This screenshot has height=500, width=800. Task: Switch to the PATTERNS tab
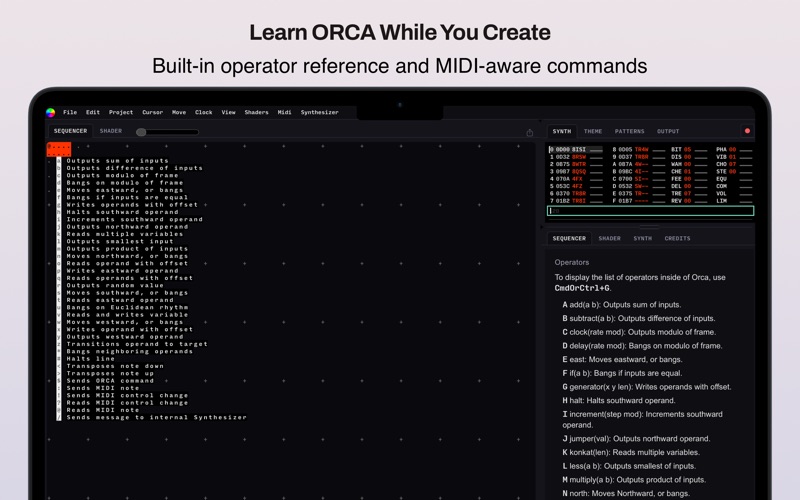[x=630, y=131]
